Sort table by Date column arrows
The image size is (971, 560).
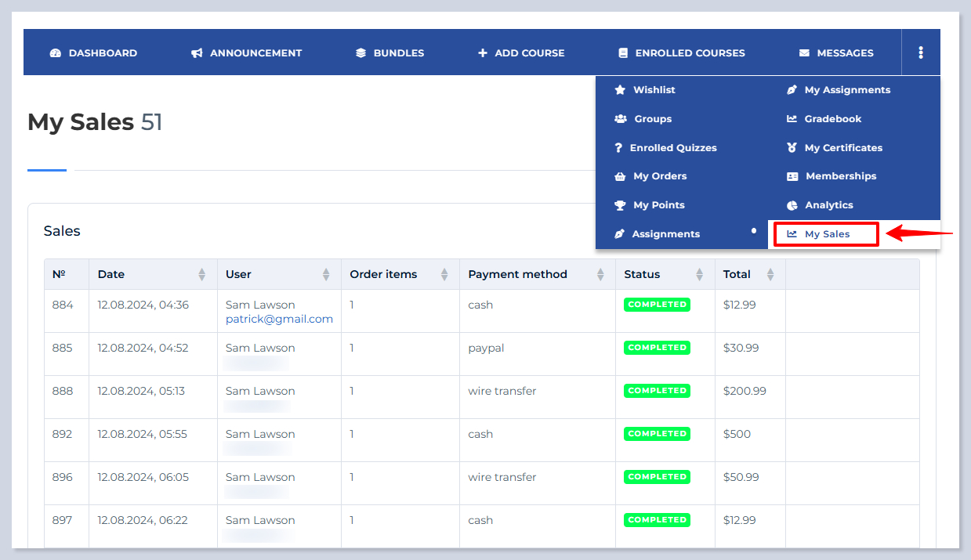click(202, 275)
